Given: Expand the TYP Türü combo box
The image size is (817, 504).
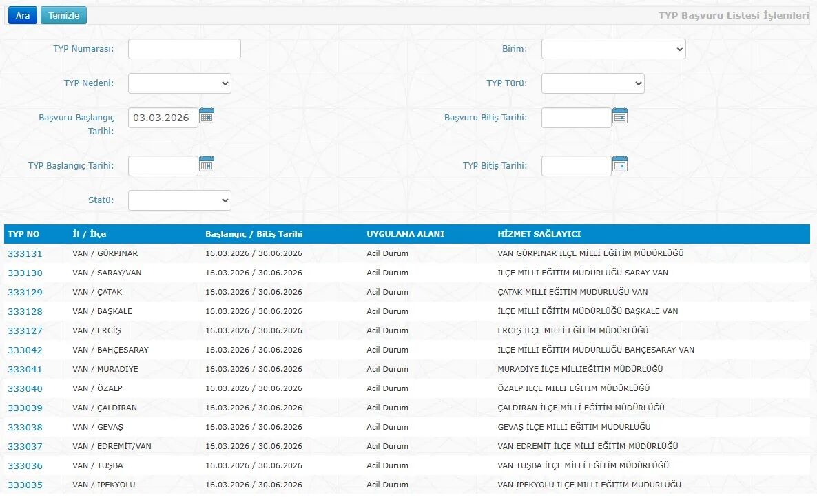Looking at the screenshot, I should (x=592, y=83).
